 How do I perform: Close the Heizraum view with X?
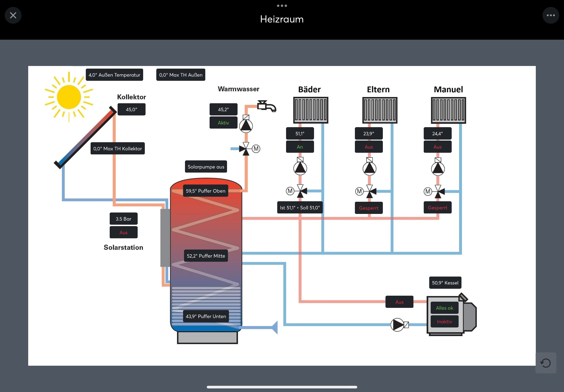coord(13,15)
